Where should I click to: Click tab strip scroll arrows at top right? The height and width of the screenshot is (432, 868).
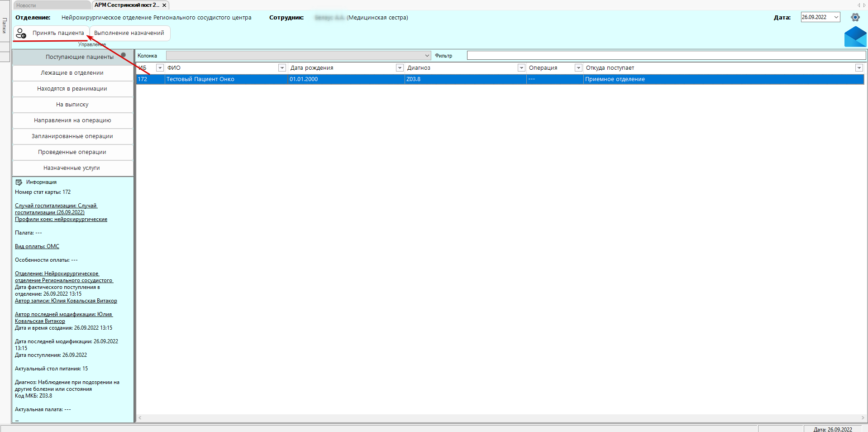click(861, 5)
